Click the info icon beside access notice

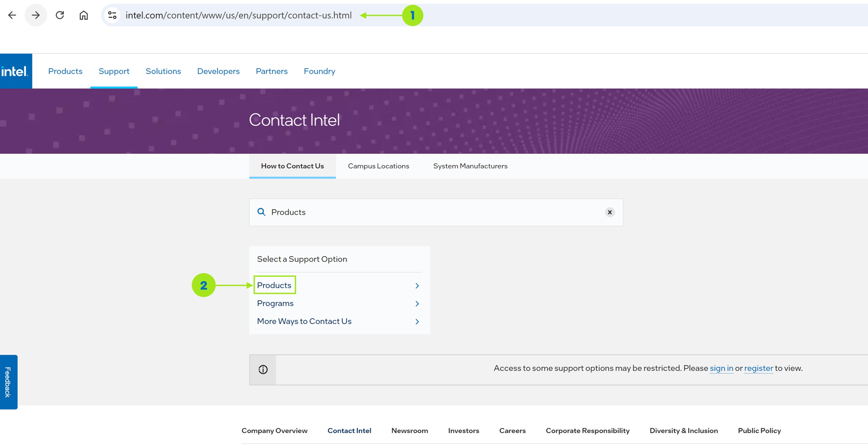(x=263, y=370)
